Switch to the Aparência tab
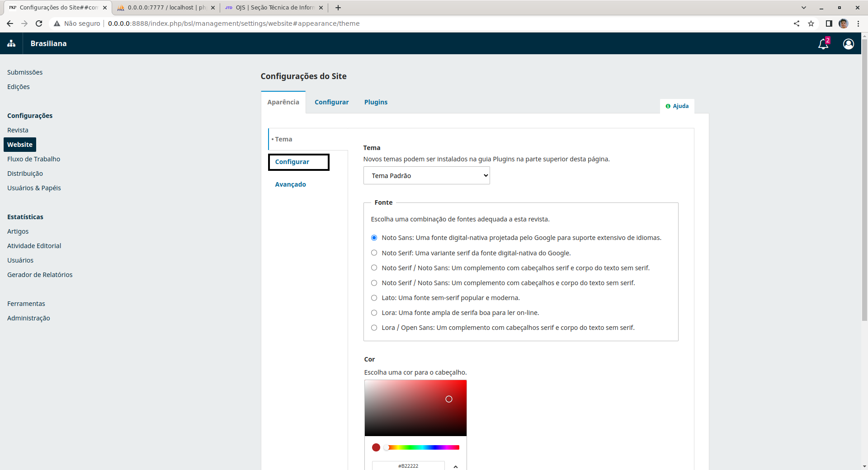Screen dimensions: 868x470 coord(283,102)
